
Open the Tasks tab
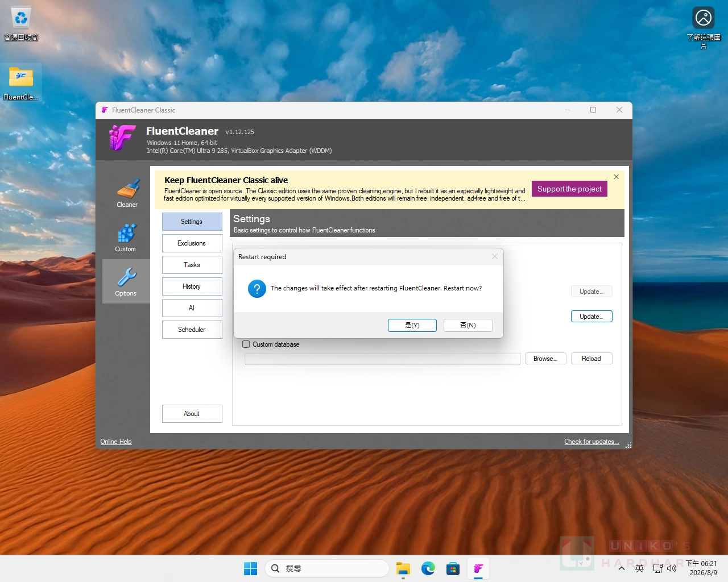point(192,265)
